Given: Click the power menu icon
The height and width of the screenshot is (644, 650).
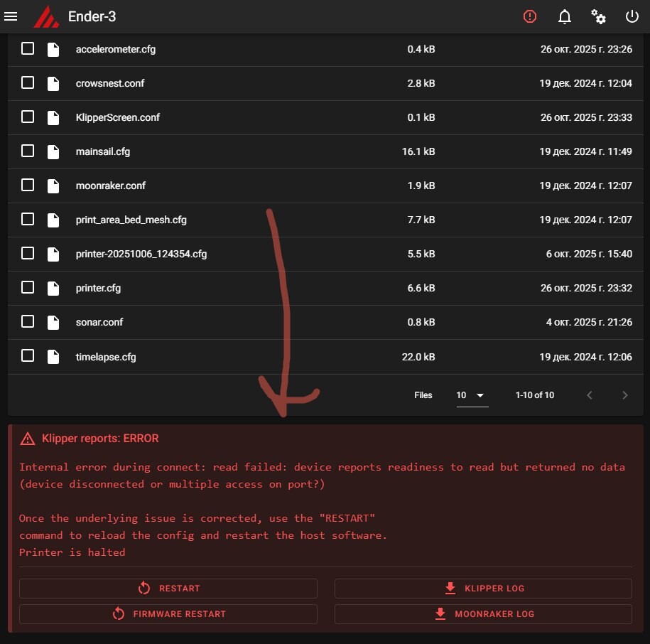Looking at the screenshot, I should (x=632, y=16).
